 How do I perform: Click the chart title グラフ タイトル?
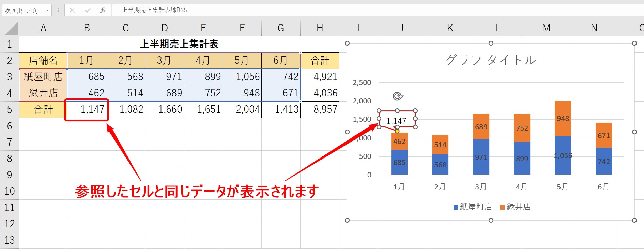pos(491,60)
